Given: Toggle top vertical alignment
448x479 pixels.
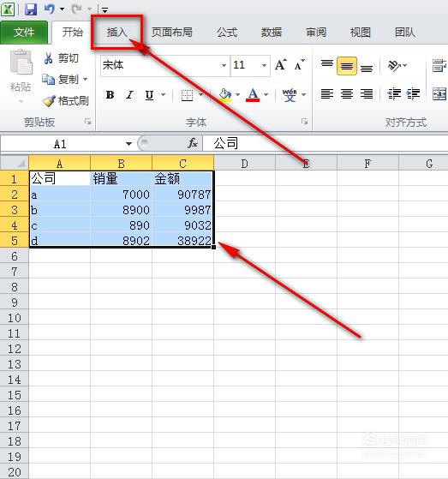Looking at the screenshot, I should point(326,65).
